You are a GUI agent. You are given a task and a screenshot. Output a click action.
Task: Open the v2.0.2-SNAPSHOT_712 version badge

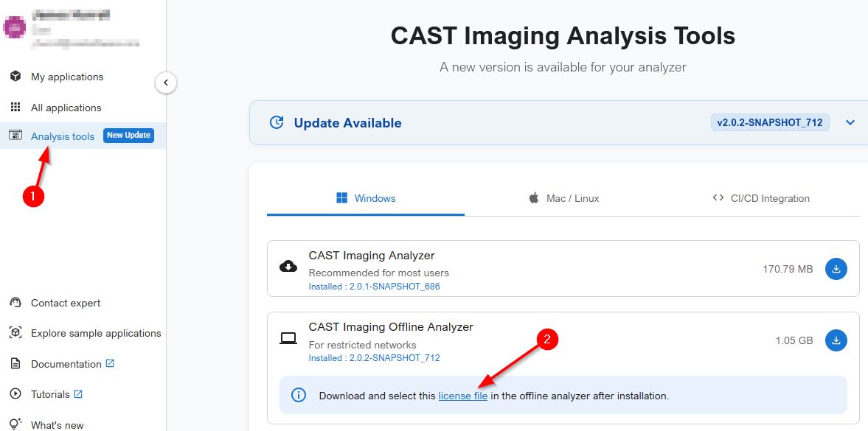[x=770, y=123]
